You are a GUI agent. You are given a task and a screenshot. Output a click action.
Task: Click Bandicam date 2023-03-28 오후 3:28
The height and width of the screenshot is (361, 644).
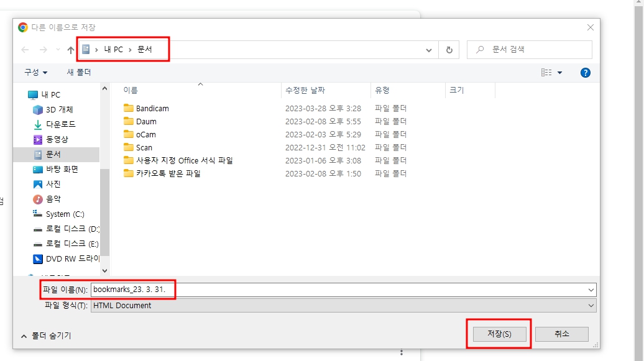(x=323, y=108)
